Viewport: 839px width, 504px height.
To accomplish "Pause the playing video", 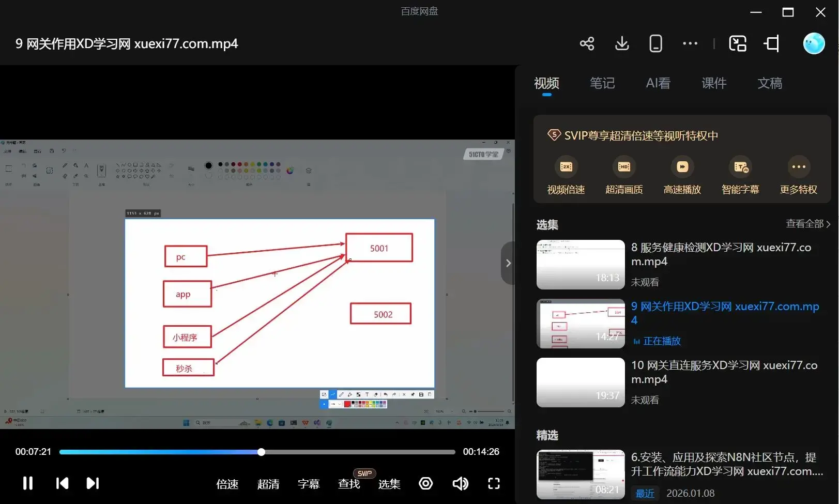I will coord(27,483).
